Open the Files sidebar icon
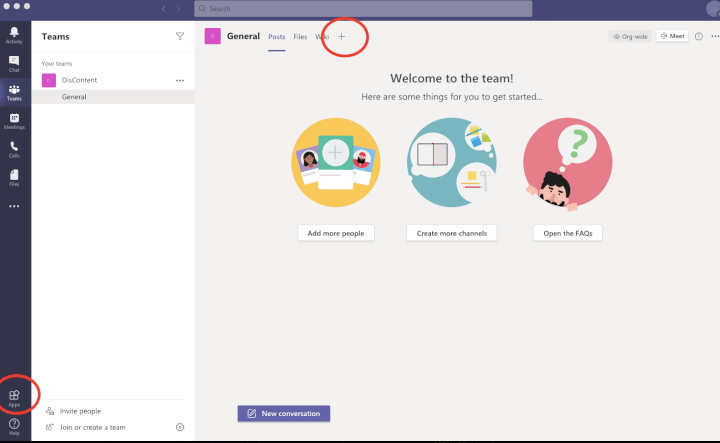720x443 pixels. (x=14, y=178)
